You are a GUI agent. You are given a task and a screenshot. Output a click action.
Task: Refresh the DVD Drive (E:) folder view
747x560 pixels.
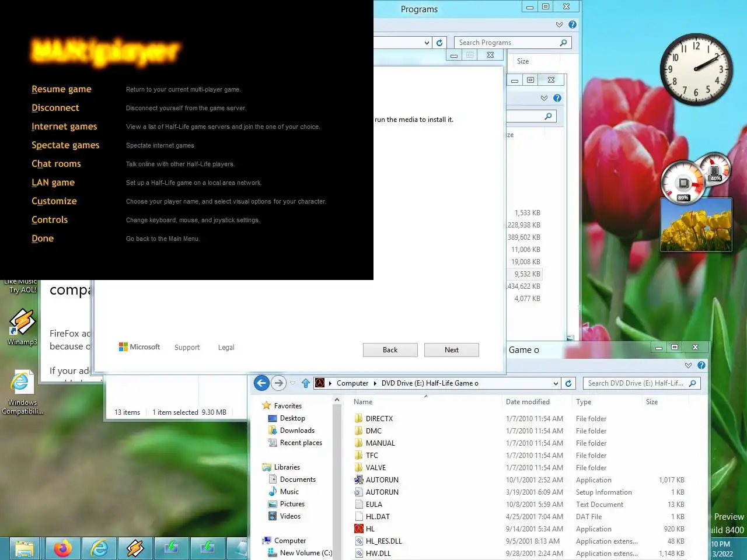(x=568, y=383)
